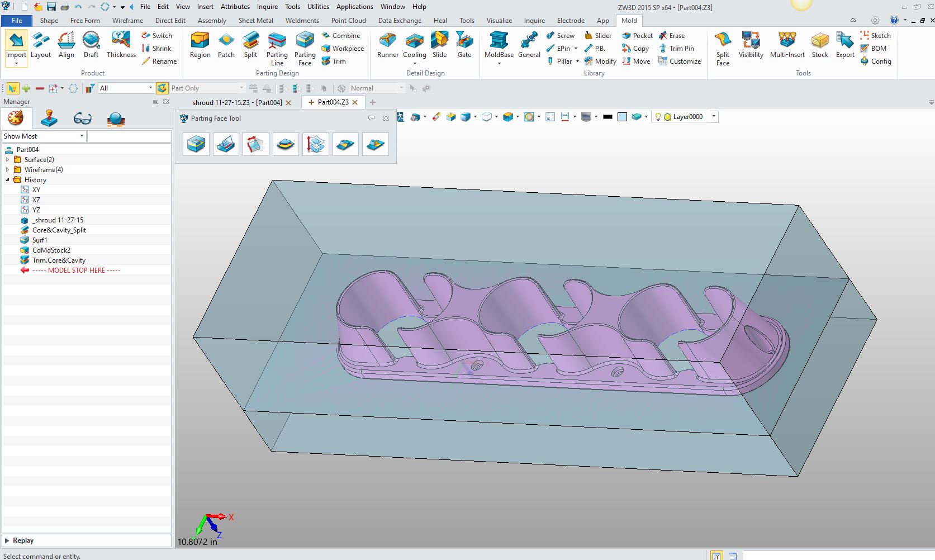Open the Layer0000 dropdown
The height and width of the screenshot is (560, 935).
tap(714, 117)
